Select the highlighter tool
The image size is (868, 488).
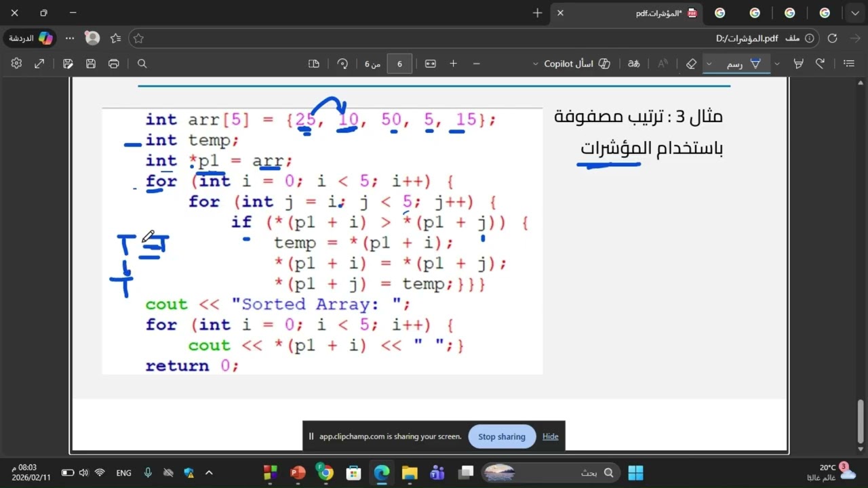(x=799, y=64)
